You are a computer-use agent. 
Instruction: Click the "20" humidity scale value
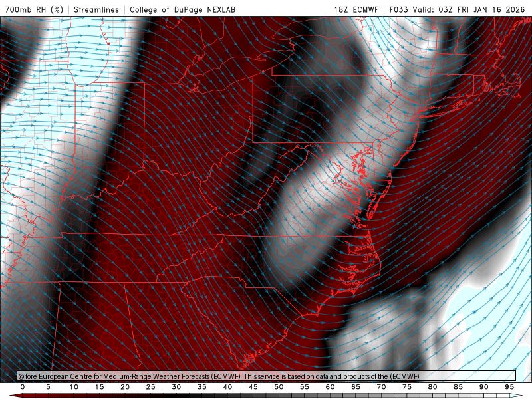(x=125, y=387)
